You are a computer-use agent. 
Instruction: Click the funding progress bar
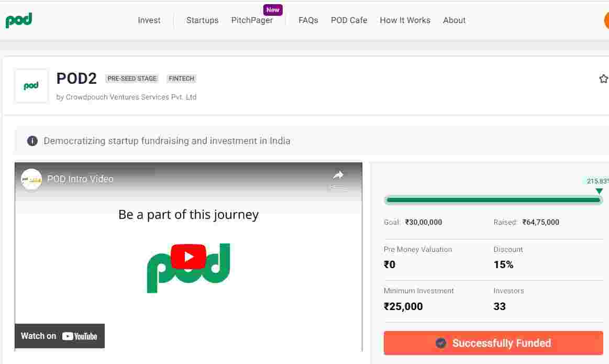coord(493,200)
